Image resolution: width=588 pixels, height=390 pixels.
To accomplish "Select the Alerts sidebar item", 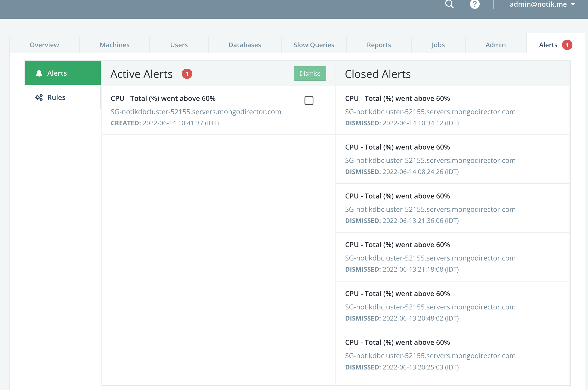I will [x=57, y=73].
